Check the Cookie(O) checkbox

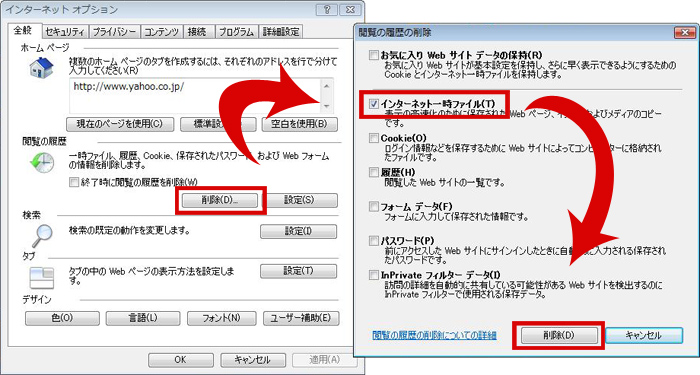(x=374, y=138)
